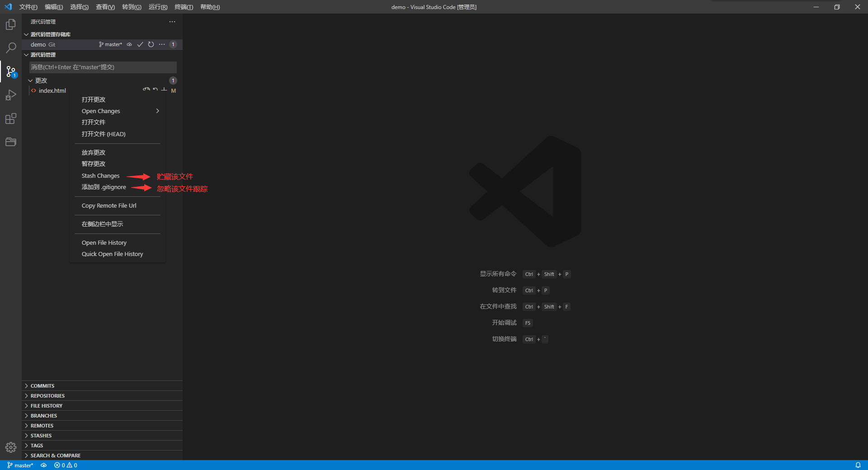868x470 pixels.
Task: Choose 打开文件 in context menu
Action: click(x=118, y=122)
